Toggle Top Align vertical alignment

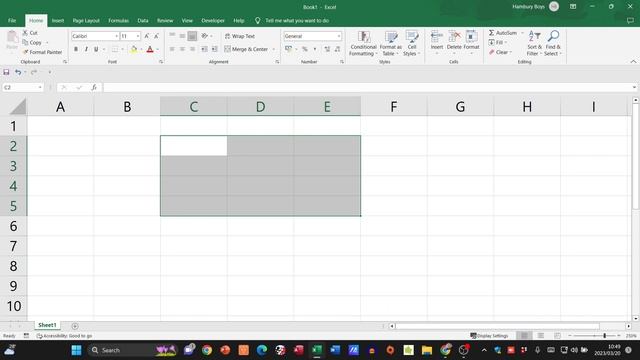pyautogui.click(x=172, y=36)
